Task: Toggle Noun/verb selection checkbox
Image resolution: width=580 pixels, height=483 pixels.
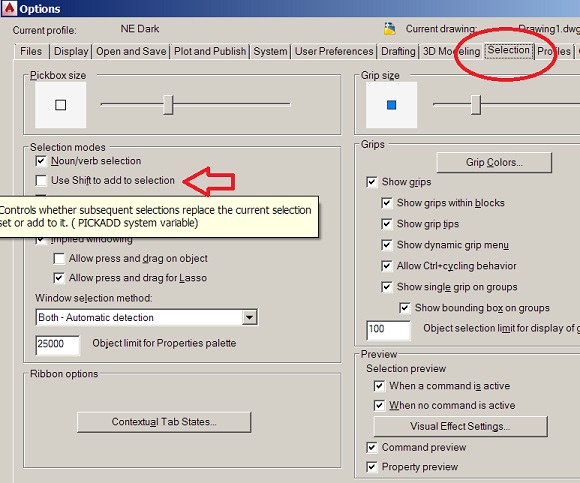Action: click(41, 161)
